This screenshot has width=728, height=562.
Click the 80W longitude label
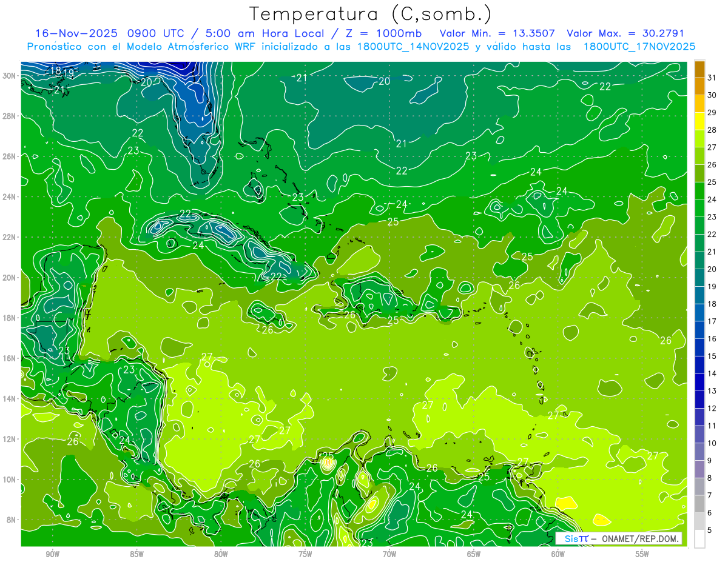click(221, 554)
